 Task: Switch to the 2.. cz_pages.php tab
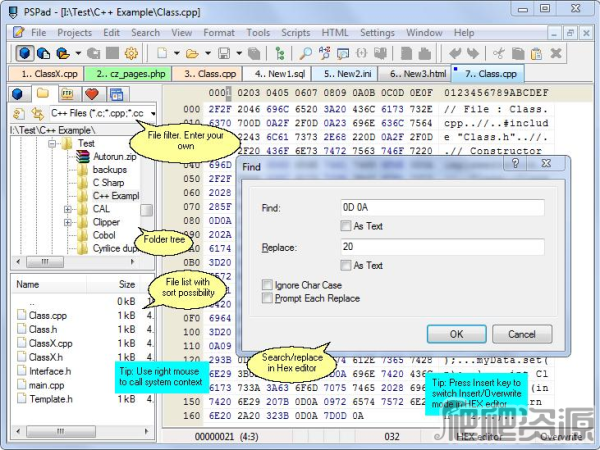128,73
